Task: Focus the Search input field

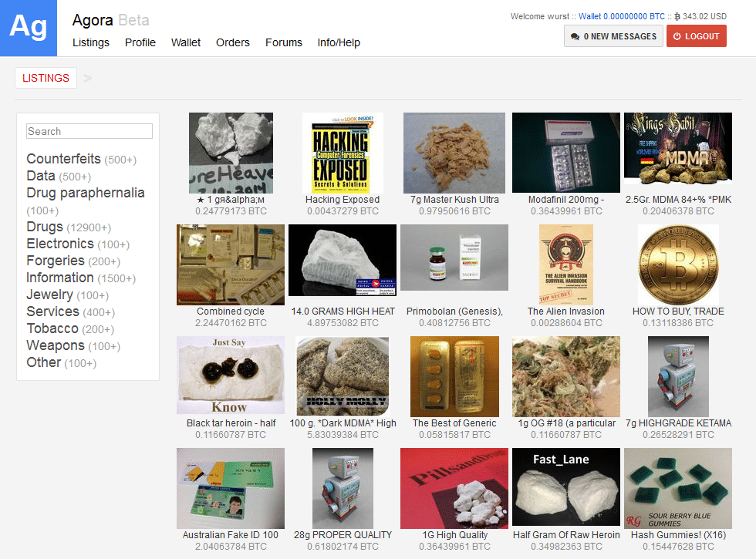Action: coord(89,131)
